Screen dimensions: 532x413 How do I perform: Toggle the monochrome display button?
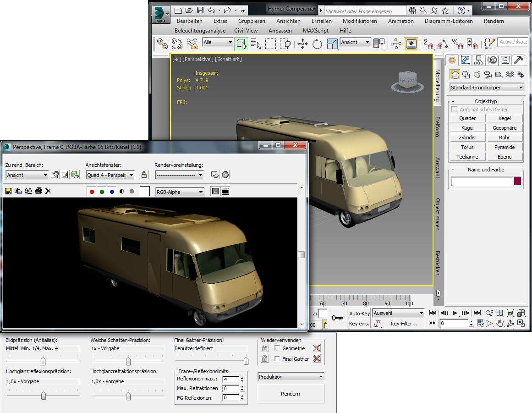(x=132, y=192)
